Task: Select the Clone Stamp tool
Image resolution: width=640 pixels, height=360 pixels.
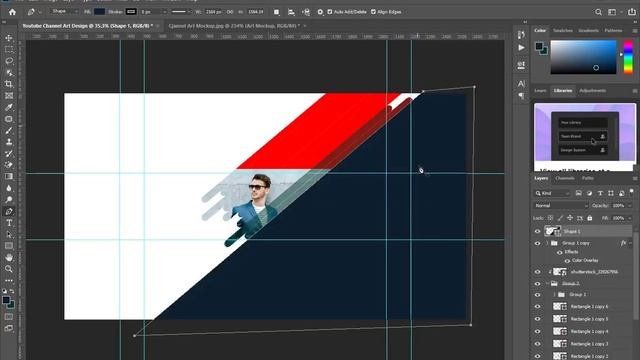Action: pyautogui.click(x=9, y=142)
